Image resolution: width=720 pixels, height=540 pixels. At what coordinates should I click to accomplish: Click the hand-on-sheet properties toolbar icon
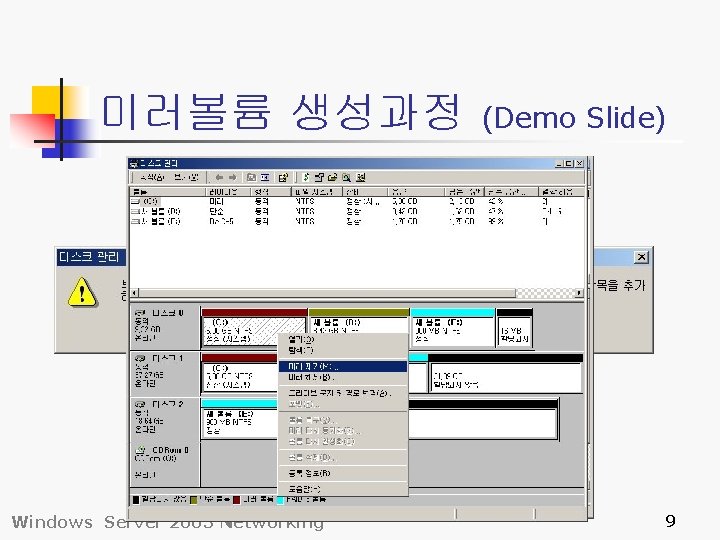[320, 177]
